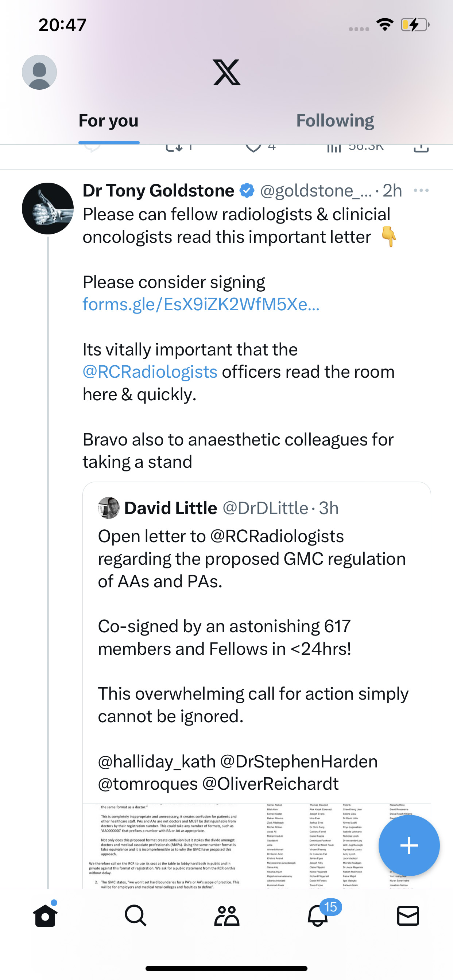This screenshot has width=453, height=980.
Task: Switch to the Following tab
Action: point(335,121)
